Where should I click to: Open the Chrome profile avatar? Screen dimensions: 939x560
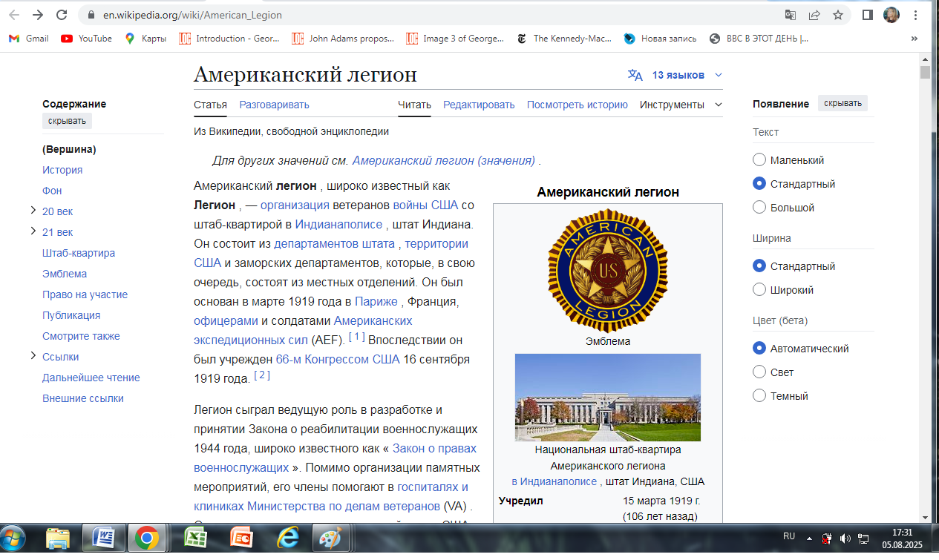[891, 15]
